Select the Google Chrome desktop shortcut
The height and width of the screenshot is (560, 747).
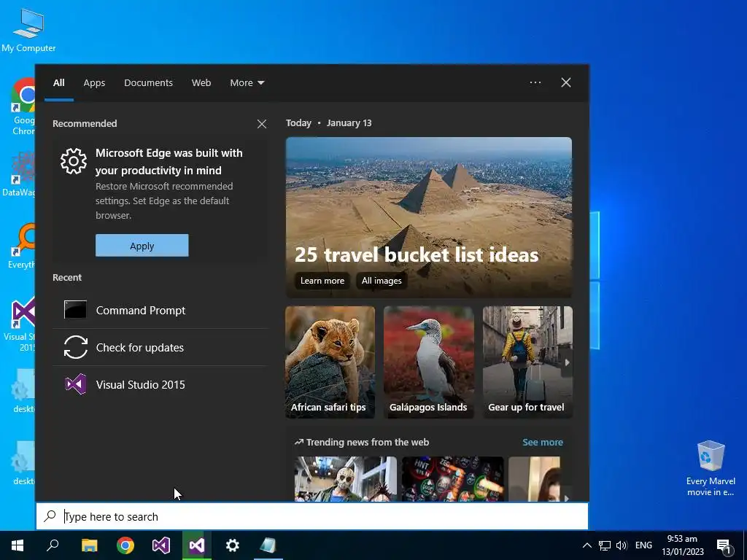tap(23, 106)
